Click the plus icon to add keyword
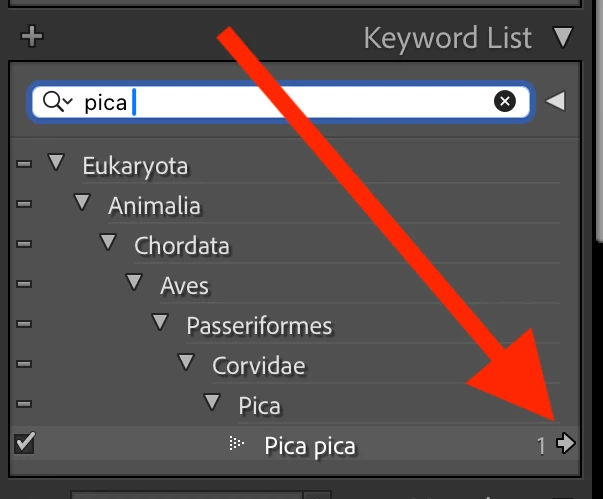The image size is (603, 499). point(32,37)
